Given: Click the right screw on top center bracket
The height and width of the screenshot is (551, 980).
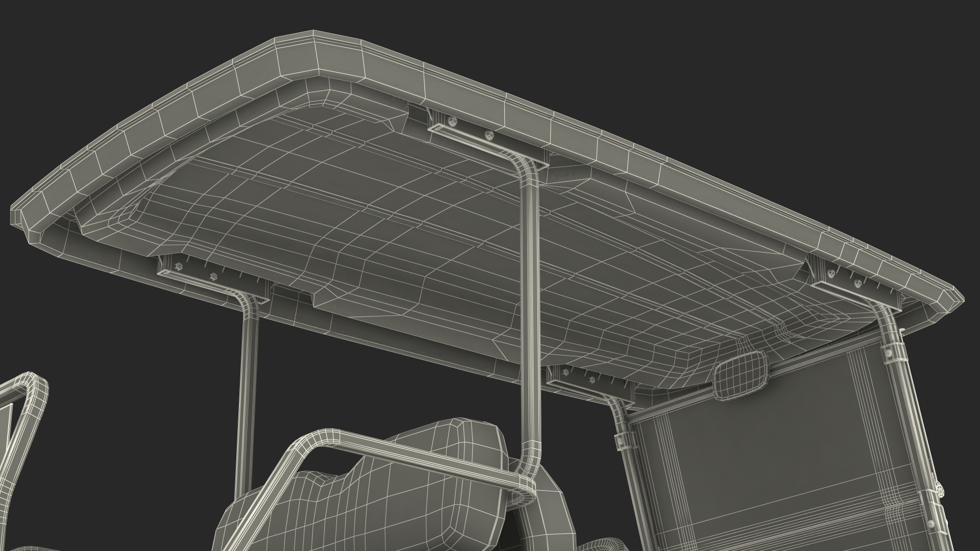Looking at the screenshot, I should click(x=489, y=135).
